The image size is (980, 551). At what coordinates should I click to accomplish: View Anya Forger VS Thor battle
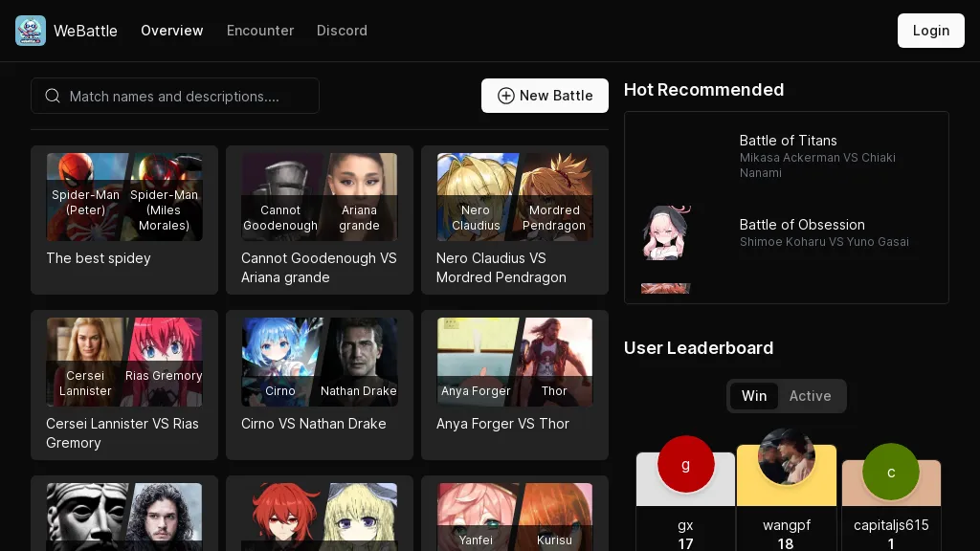(515, 385)
